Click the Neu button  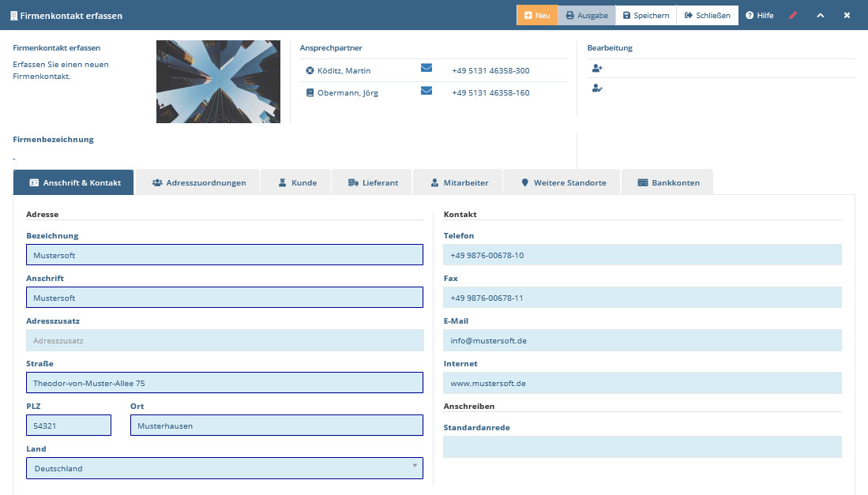537,15
